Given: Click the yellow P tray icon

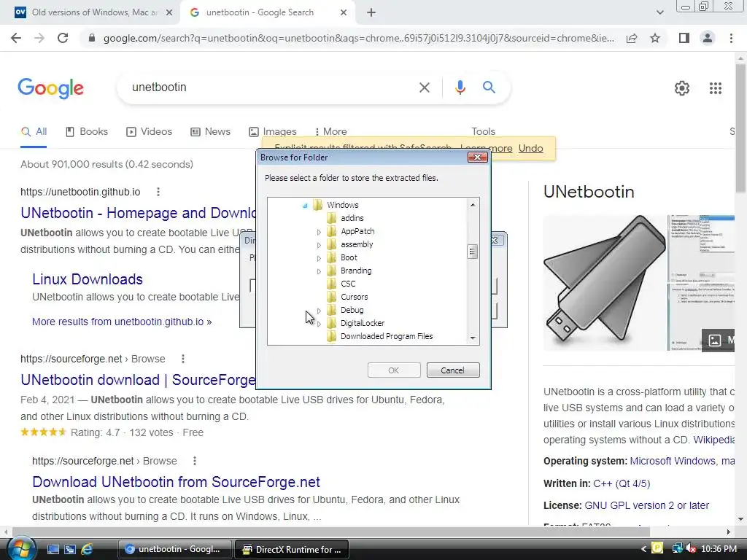Looking at the screenshot, I should 657,548.
